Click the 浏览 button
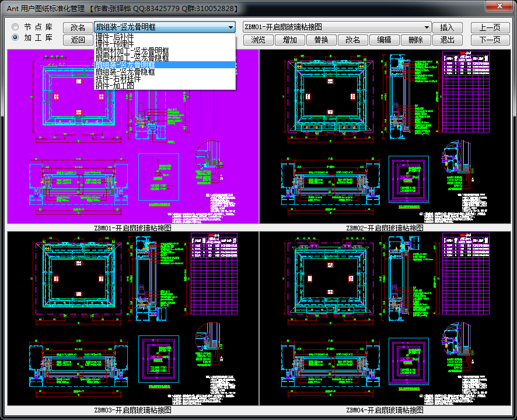 click(x=258, y=40)
